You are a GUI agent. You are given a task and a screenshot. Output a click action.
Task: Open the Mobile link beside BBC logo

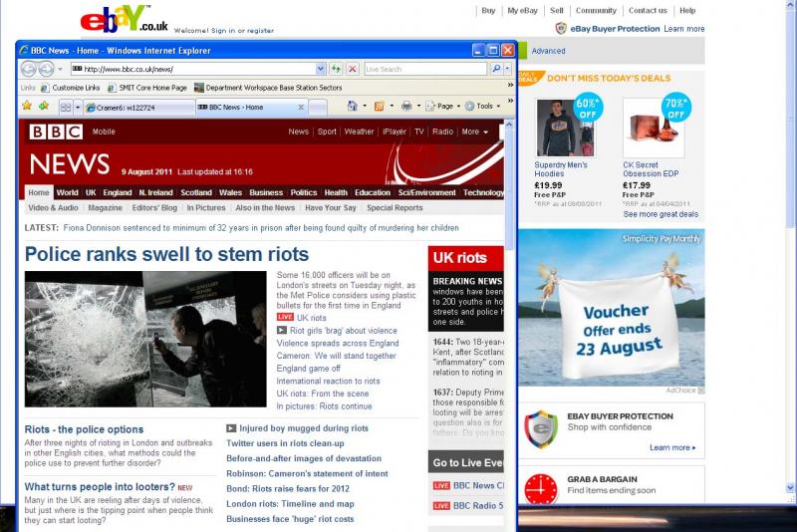(x=104, y=132)
